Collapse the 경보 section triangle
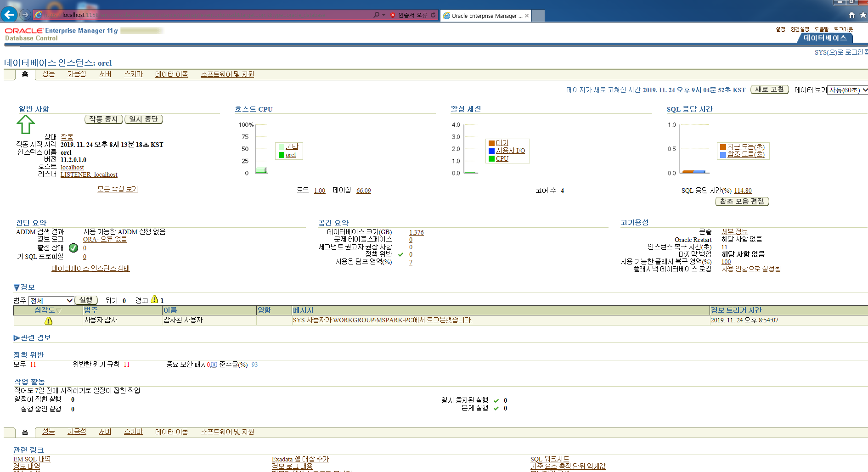The image size is (868, 472). (17, 287)
